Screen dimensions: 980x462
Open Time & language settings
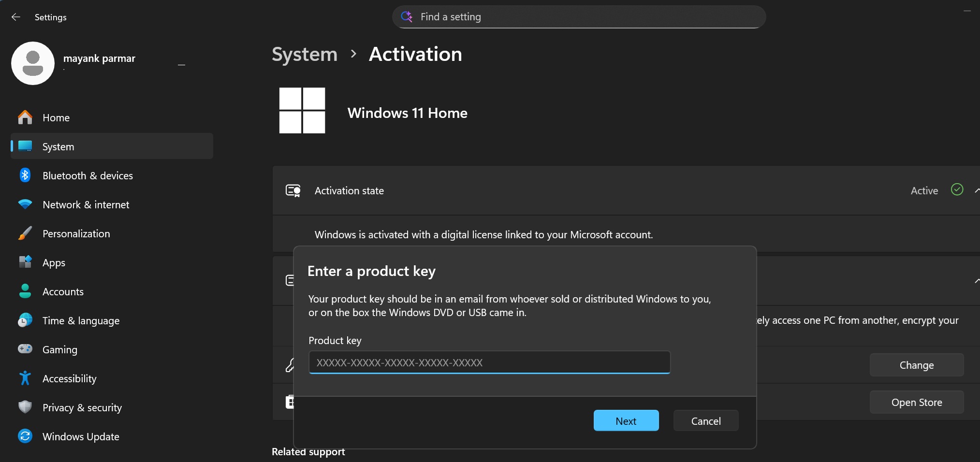click(112, 320)
